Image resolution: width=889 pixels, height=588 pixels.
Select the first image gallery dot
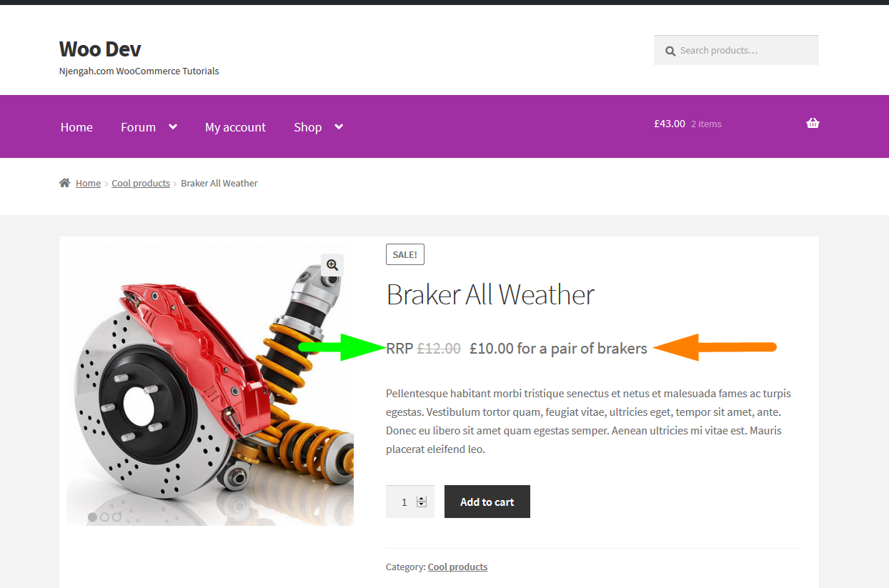(92, 517)
